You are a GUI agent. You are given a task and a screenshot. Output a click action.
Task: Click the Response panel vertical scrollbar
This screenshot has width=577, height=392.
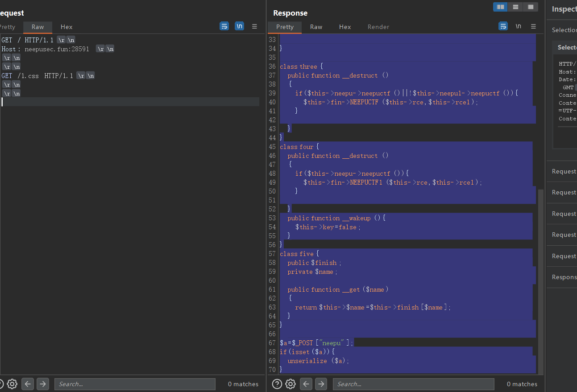tap(541, 282)
